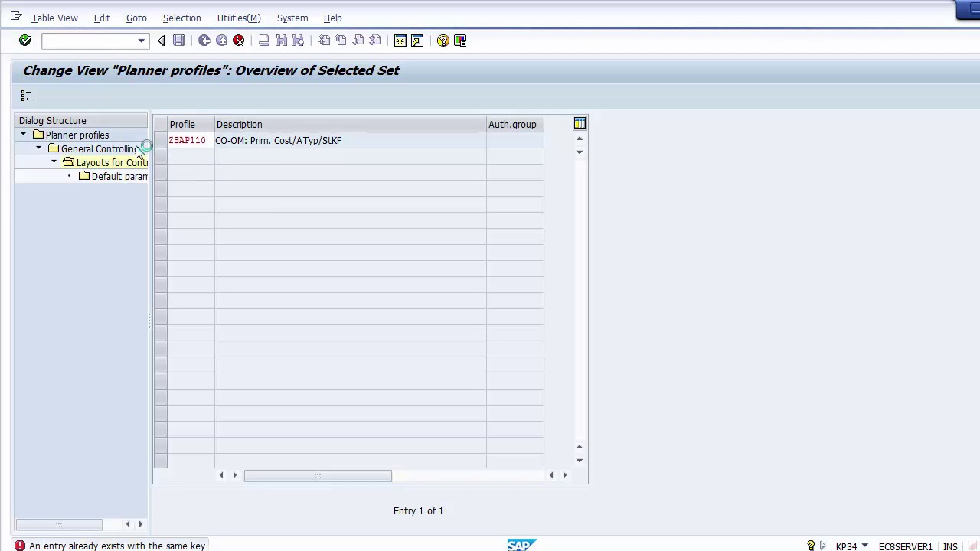Viewport: 980px width, 551px height.
Task: Click the Find binoculars icon
Action: 281,41
